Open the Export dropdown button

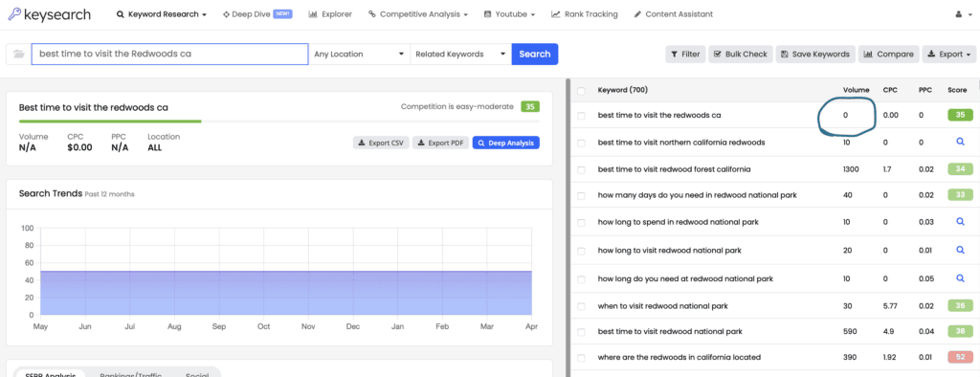949,54
